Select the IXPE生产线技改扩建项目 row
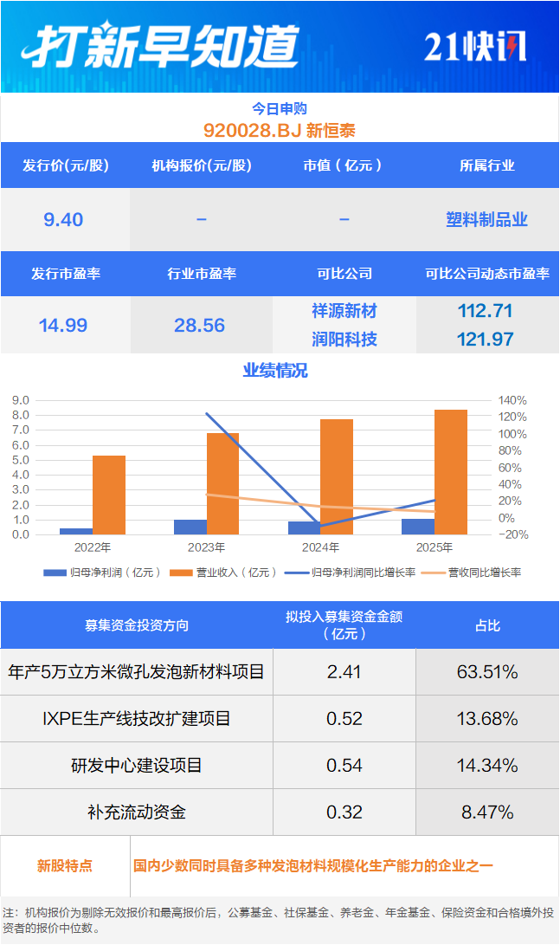560x945 pixels. 136,719
